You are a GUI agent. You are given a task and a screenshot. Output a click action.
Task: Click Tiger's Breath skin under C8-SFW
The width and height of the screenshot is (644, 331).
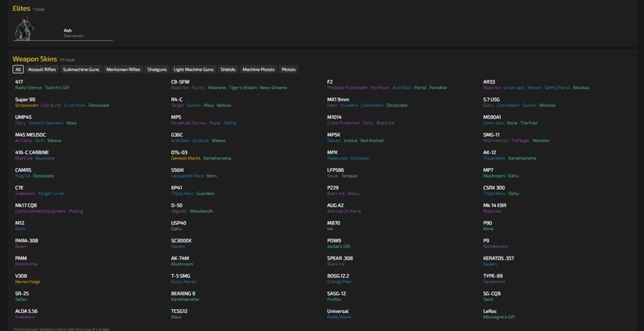[243, 88]
